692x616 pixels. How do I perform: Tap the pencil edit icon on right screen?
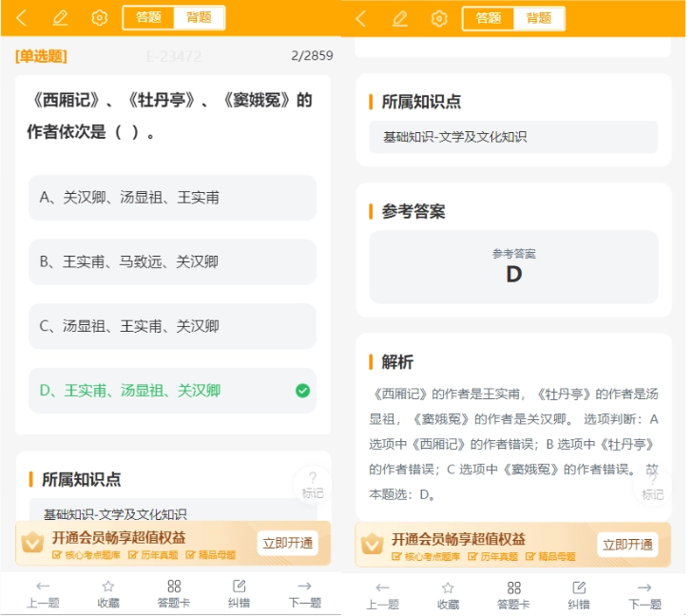tap(400, 19)
